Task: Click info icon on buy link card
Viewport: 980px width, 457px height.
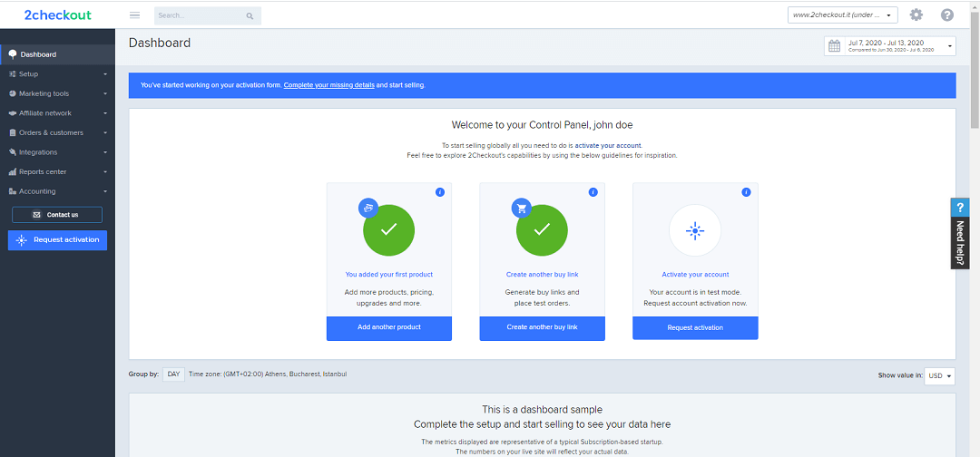Action: click(593, 192)
